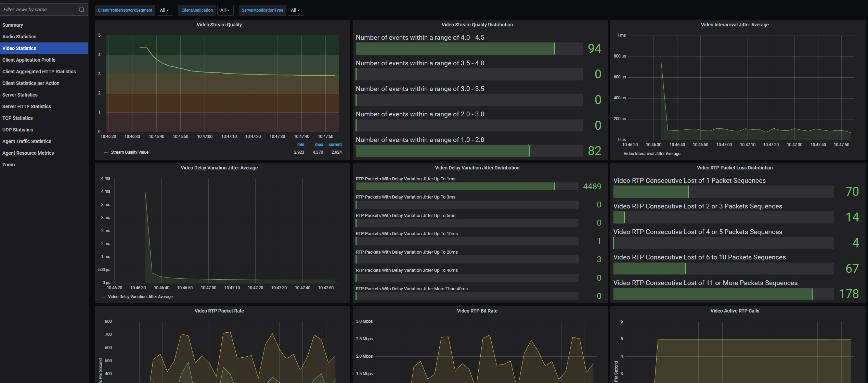Click the 4.0 - 4.5 range events bar
Image resolution: width=868 pixels, height=383 pixels.
[x=455, y=49]
